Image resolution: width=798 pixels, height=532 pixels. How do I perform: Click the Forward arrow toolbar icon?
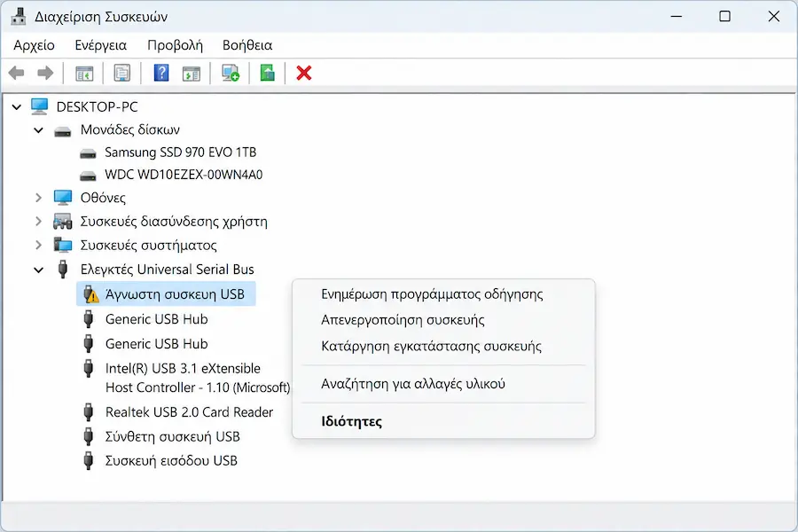tap(45, 74)
